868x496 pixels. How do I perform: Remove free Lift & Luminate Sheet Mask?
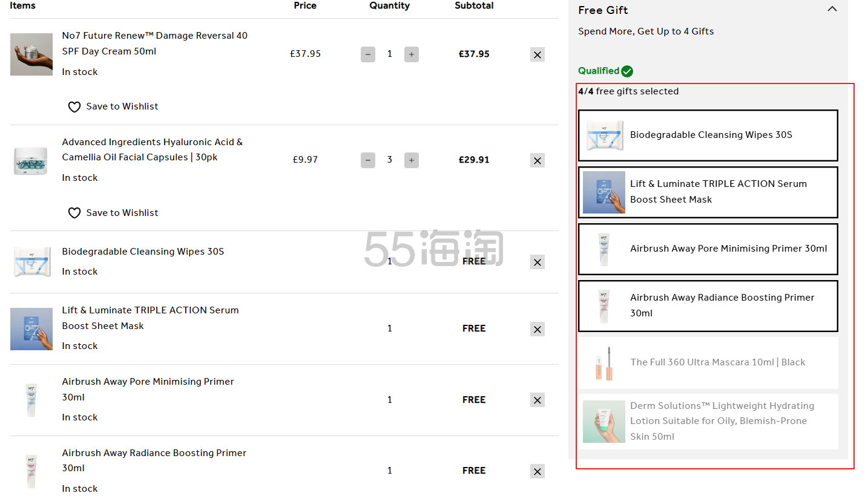pos(537,329)
